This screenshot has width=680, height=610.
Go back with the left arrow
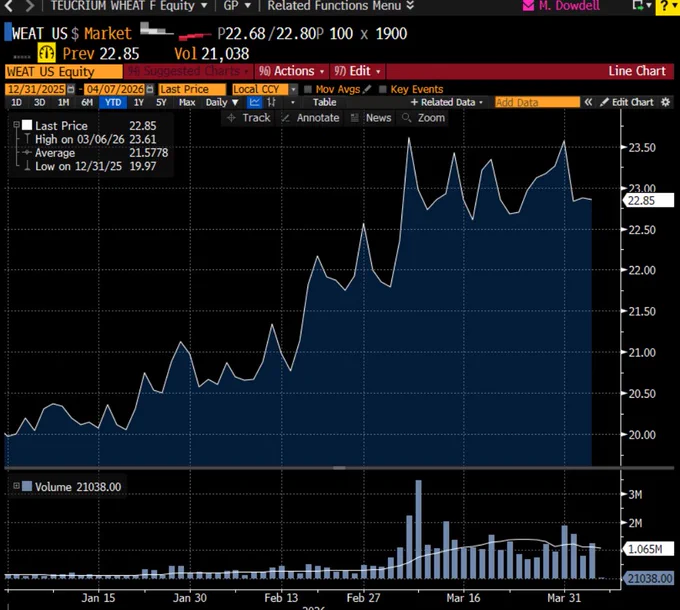click(9, 6)
